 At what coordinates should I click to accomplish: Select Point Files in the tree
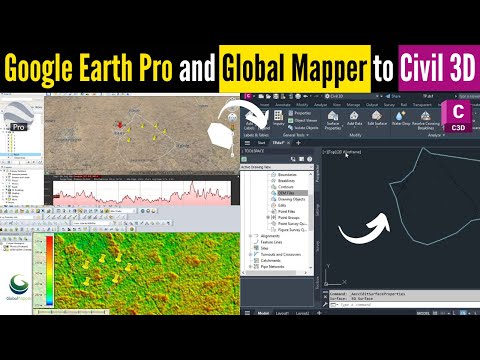[x=286, y=211]
